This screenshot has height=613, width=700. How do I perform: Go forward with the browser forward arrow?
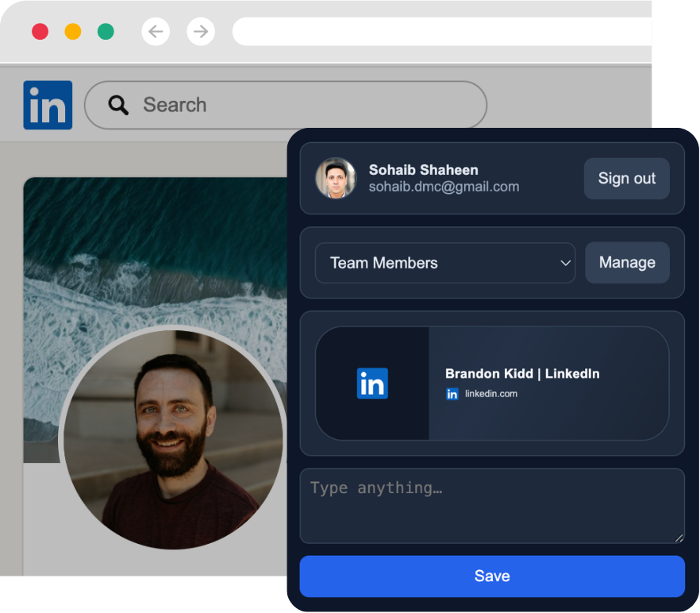(201, 32)
